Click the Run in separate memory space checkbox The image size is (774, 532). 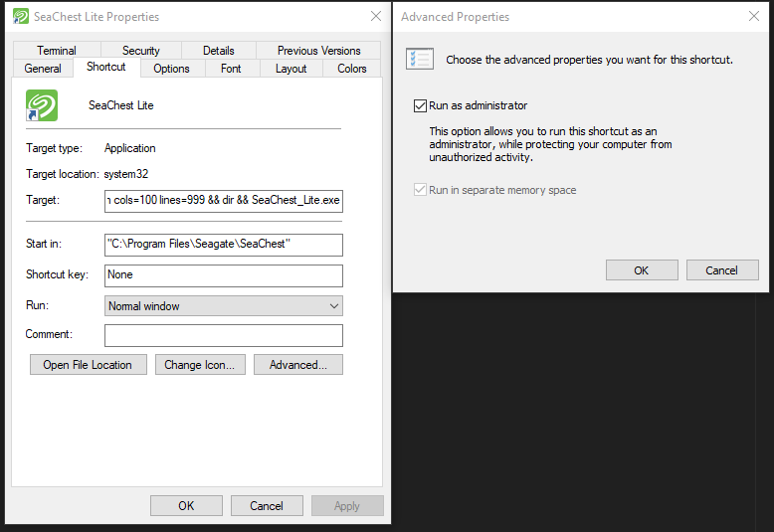coord(420,190)
